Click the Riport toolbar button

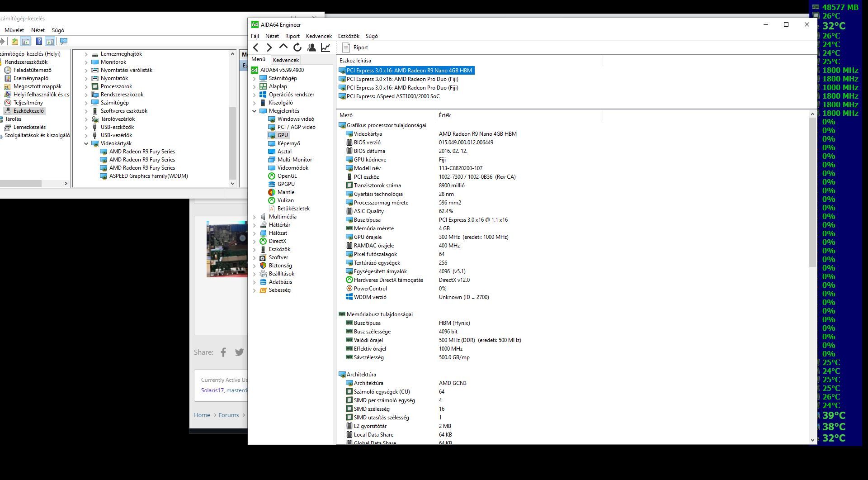point(355,48)
